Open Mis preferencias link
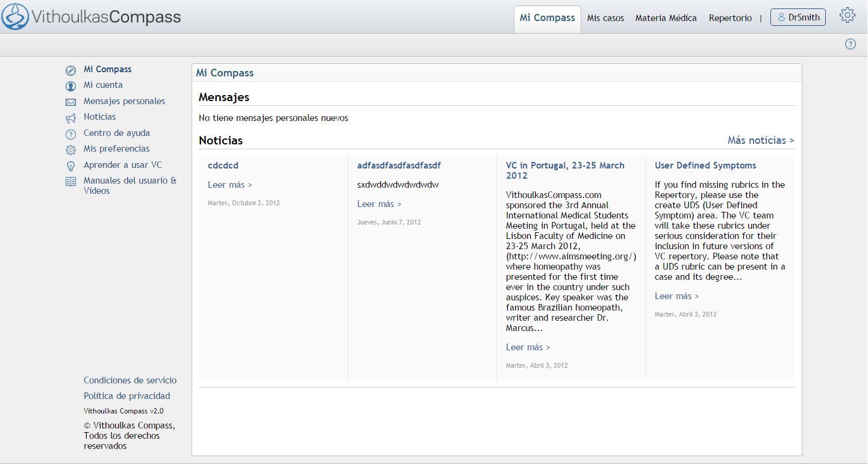 point(117,149)
